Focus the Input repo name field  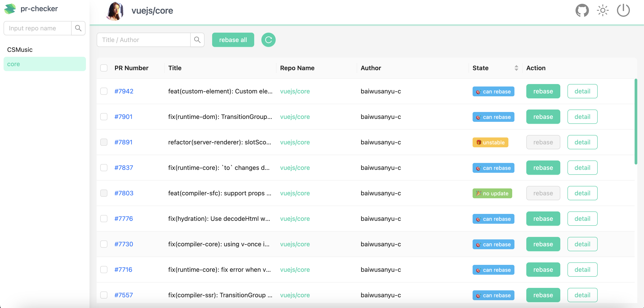pos(38,28)
